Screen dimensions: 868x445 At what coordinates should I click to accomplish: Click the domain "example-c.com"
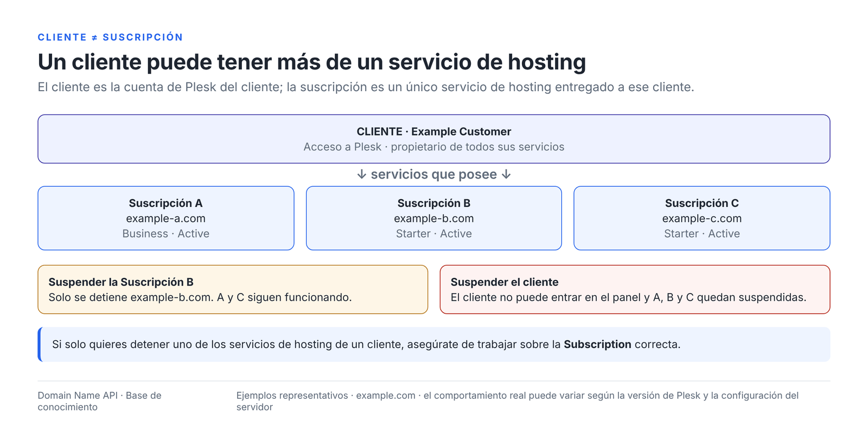coord(702,218)
